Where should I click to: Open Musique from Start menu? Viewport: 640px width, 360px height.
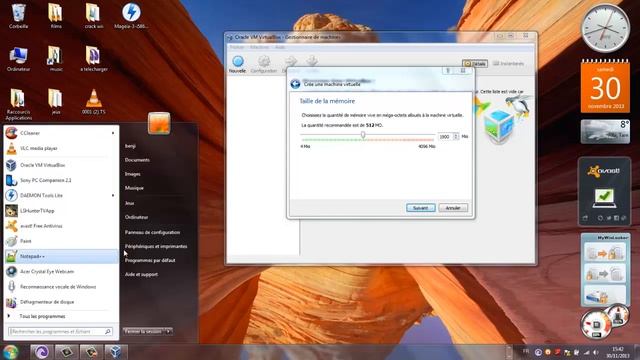click(x=134, y=188)
